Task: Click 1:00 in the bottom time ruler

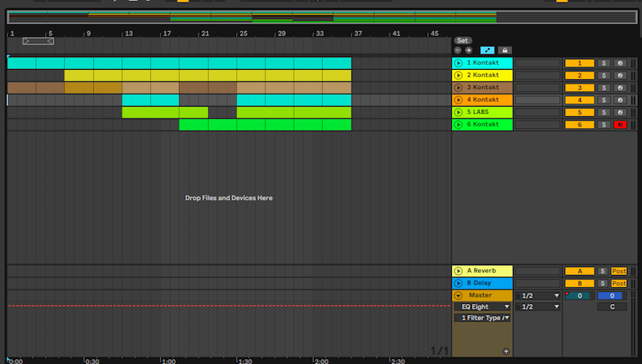Action: pyautogui.click(x=169, y=361)
